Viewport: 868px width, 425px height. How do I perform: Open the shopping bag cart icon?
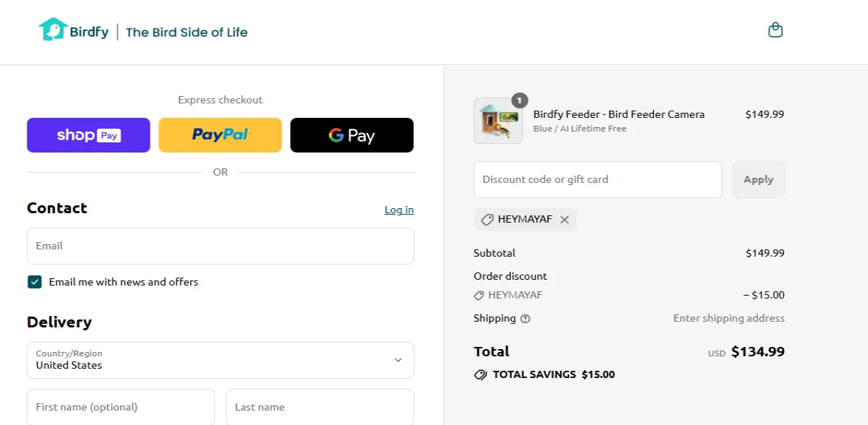pos(775,30)
